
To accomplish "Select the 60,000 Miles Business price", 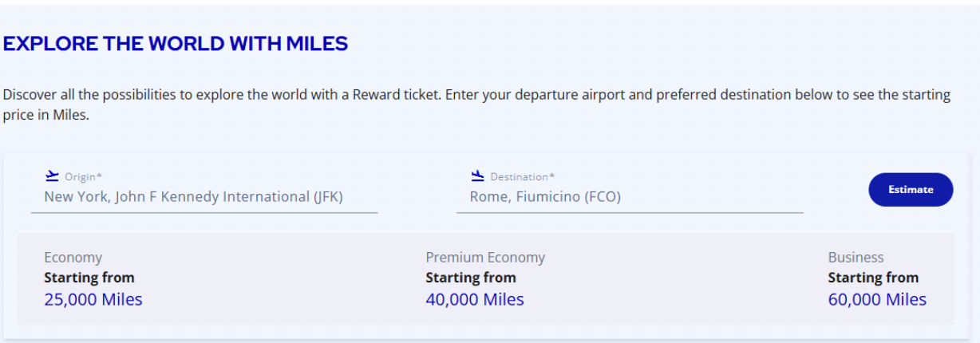I will [877, 300].
